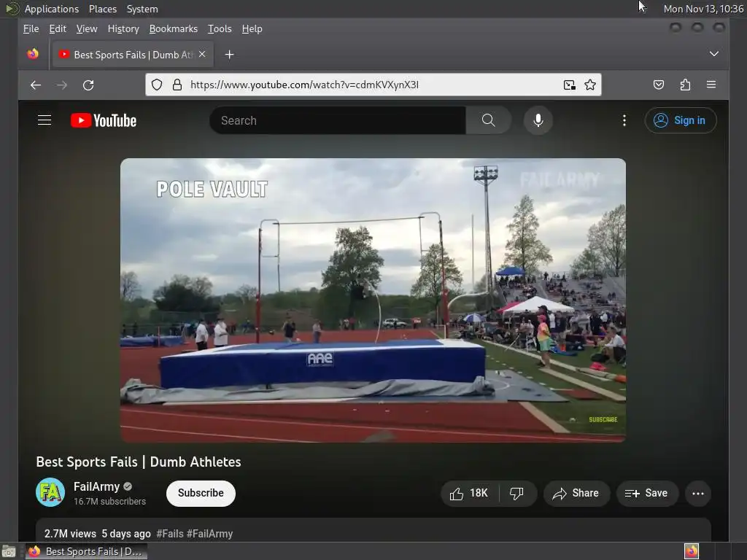
Task: Bookmark this page with the star
Action: [589, 85]
